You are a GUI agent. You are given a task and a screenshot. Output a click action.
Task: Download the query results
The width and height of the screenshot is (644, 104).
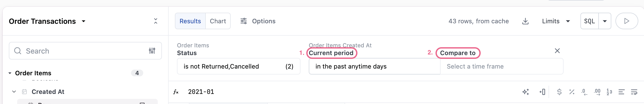[x=525, y=21]
